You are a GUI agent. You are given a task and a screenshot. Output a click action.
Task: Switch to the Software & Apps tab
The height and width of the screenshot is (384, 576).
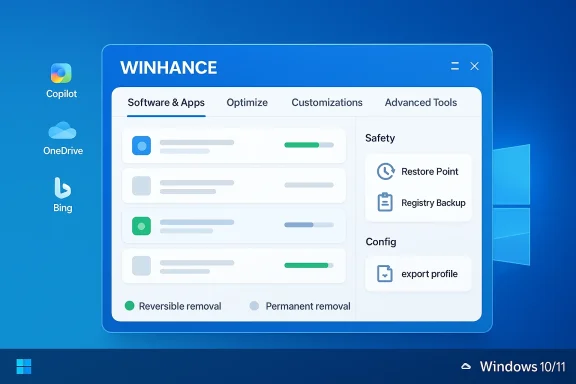(x=166, y=103)
